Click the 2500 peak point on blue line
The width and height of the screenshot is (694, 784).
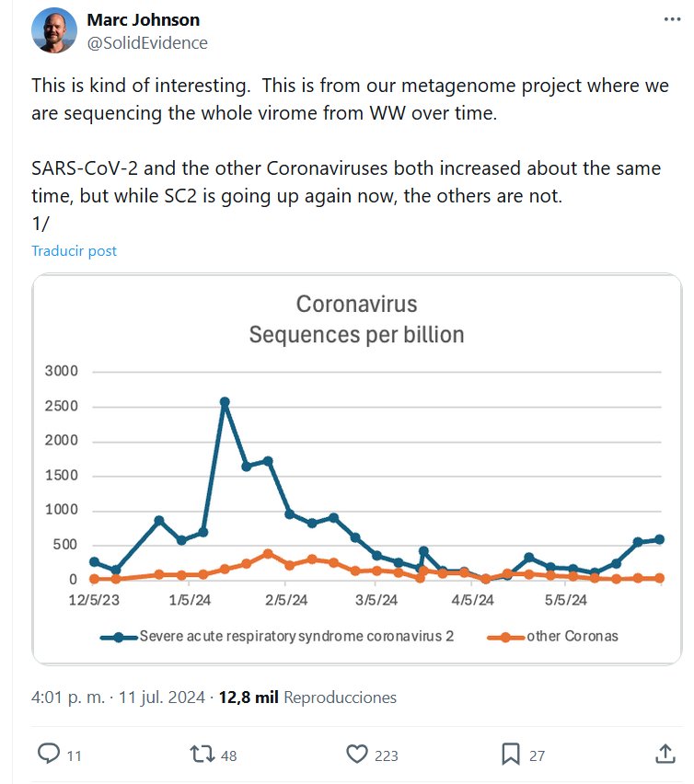225,402
